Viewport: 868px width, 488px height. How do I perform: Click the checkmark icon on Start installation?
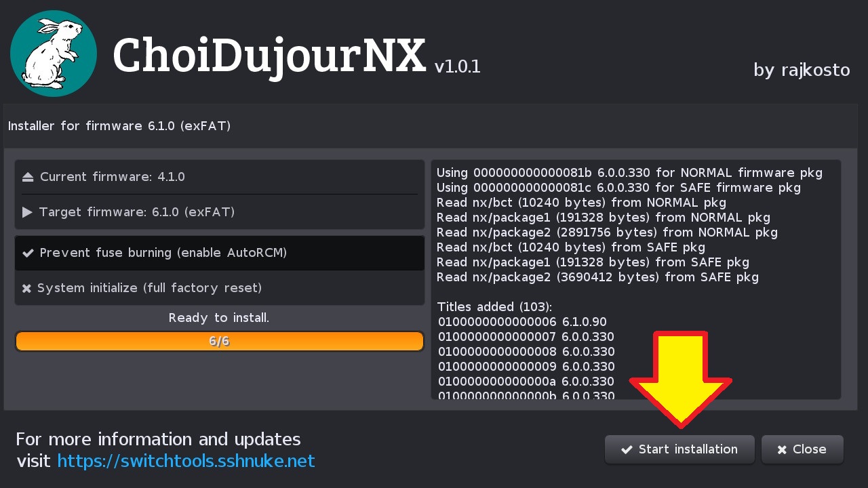click(x=627, y=449)
